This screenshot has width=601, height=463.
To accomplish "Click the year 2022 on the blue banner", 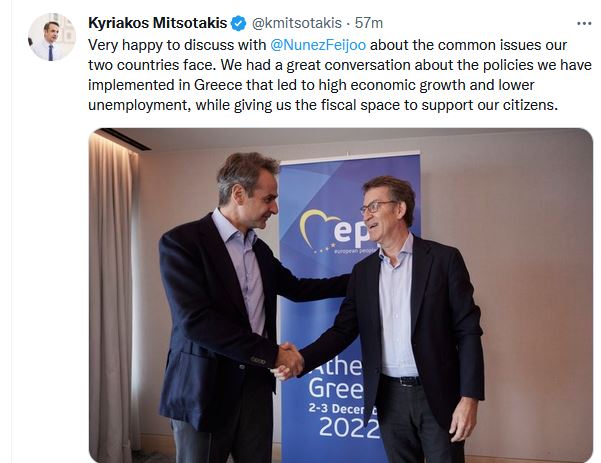I will click(x=349, y=428).
